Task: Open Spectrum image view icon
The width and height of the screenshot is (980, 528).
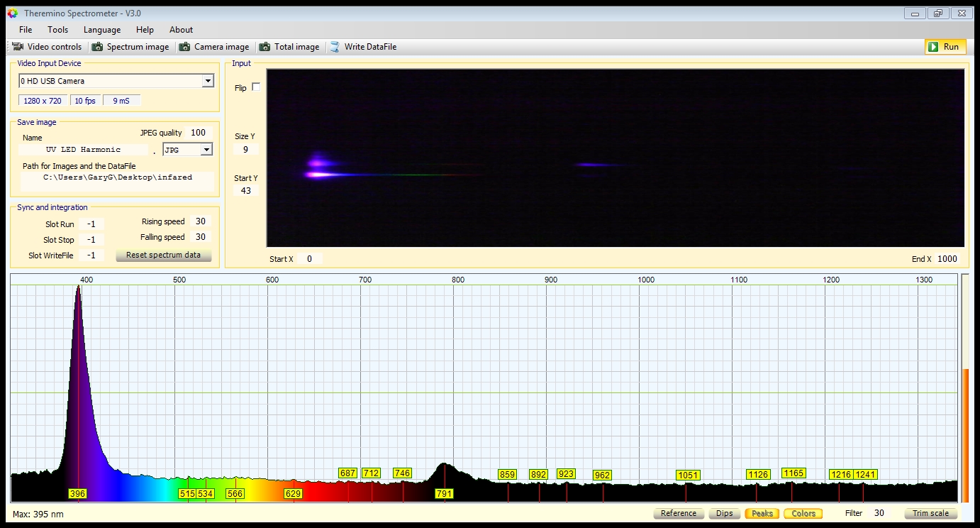Action: [97, 47]
